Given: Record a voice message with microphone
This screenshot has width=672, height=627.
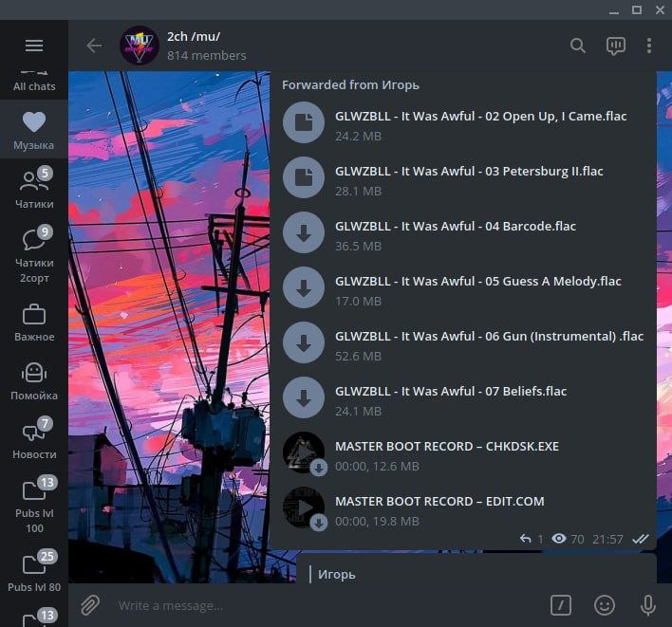Looking at the screenshot, I should (648, 605).
